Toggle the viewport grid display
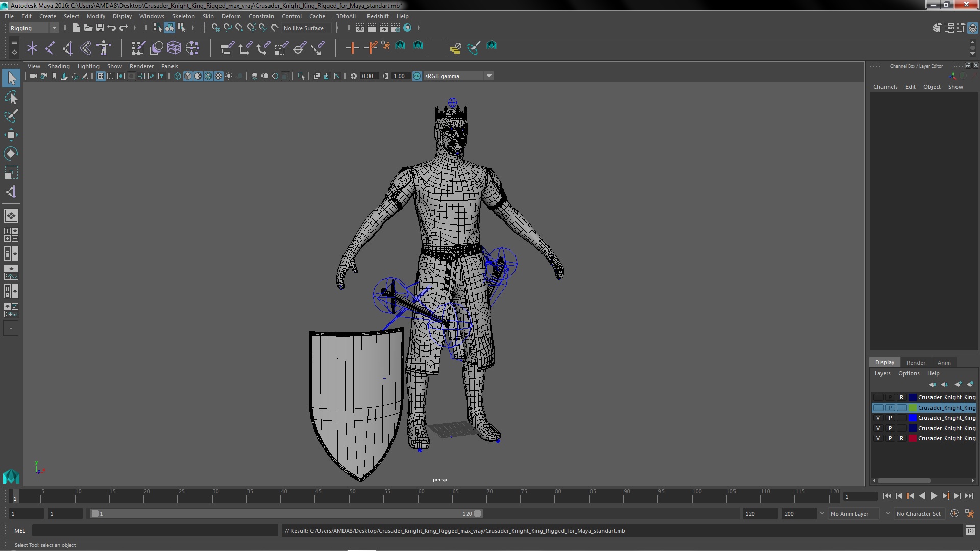The height and width of the screenshot is (551, 980). click(101, 76)
